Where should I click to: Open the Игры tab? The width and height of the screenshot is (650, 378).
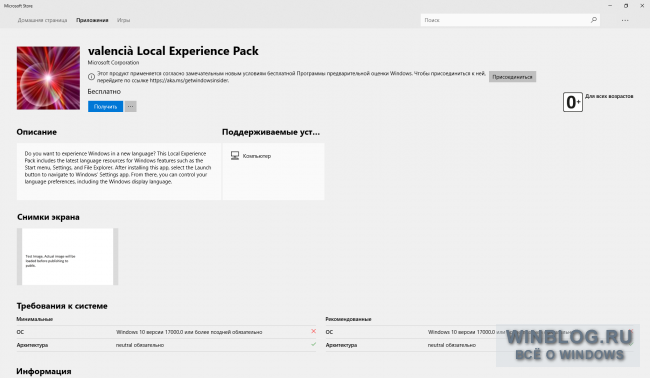[123, 20]
